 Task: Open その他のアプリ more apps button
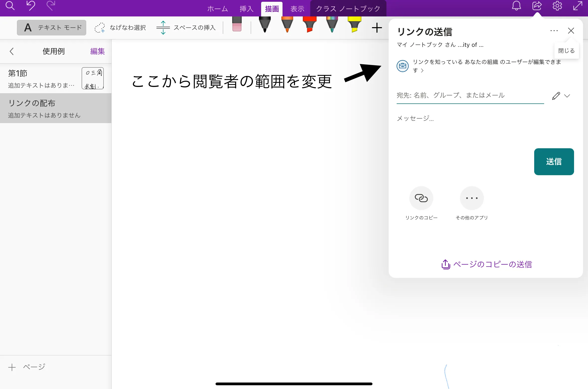(x=472, y=198)
